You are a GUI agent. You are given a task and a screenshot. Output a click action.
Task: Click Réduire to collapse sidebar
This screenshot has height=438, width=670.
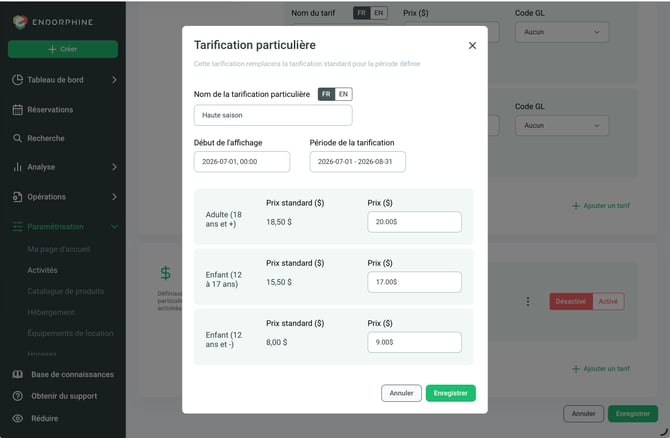44,419
